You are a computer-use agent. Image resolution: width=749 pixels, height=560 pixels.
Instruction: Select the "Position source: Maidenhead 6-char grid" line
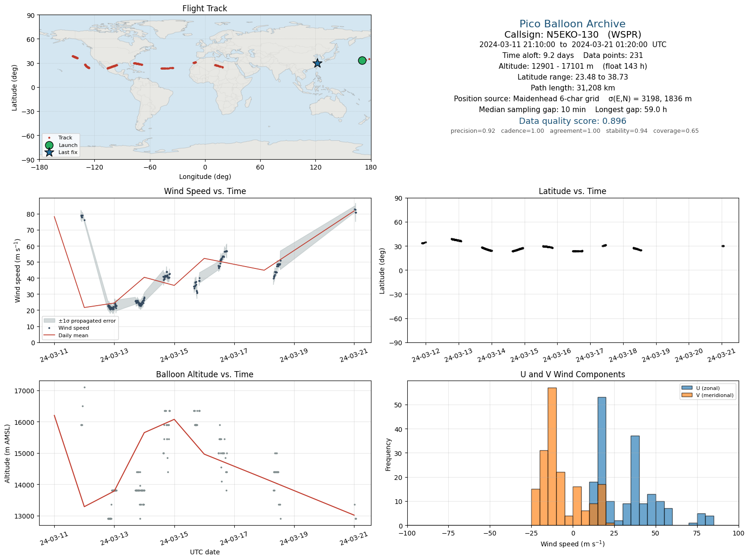(573, 99)
